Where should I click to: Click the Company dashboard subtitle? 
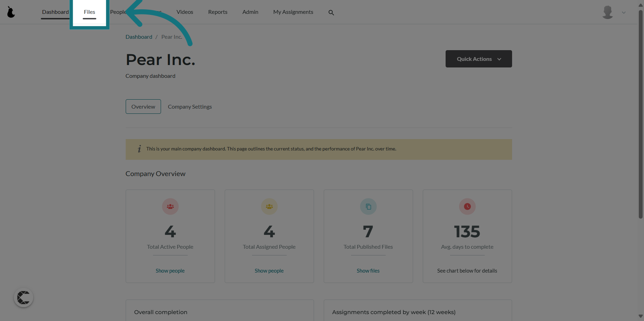[x=150, y=76]
